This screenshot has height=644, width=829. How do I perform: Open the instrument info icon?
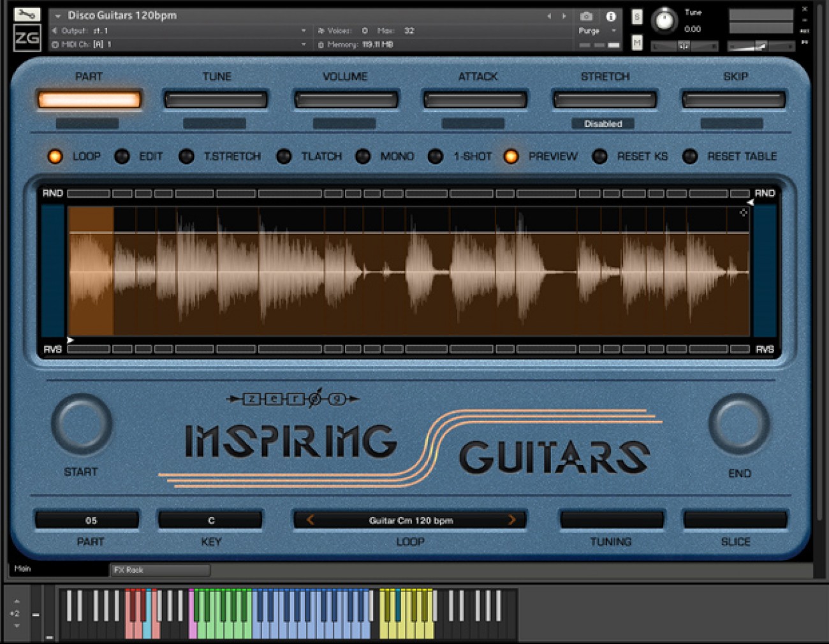click(x=610, y=16)
